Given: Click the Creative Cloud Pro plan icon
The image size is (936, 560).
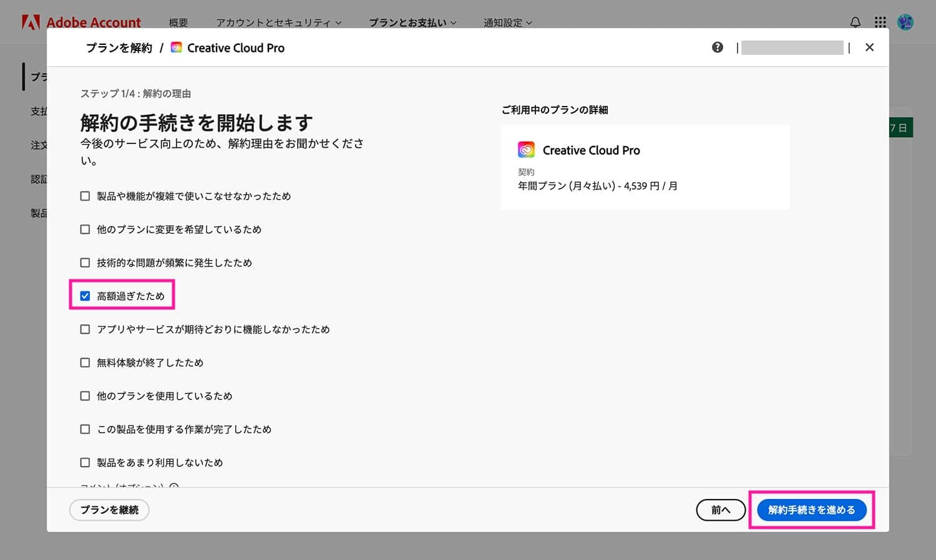Looking at the screenshot, I should click(526, 149).
